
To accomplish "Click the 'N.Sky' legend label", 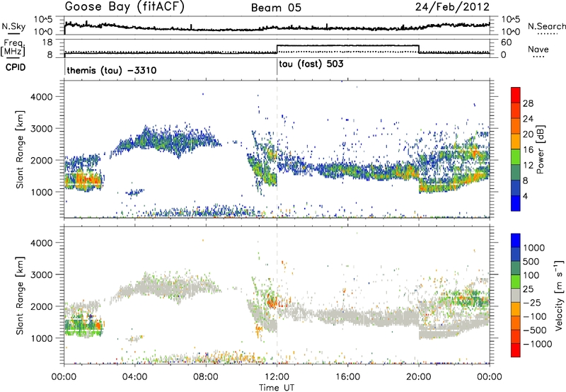I will pyautogui.click(x=13, y=26).
